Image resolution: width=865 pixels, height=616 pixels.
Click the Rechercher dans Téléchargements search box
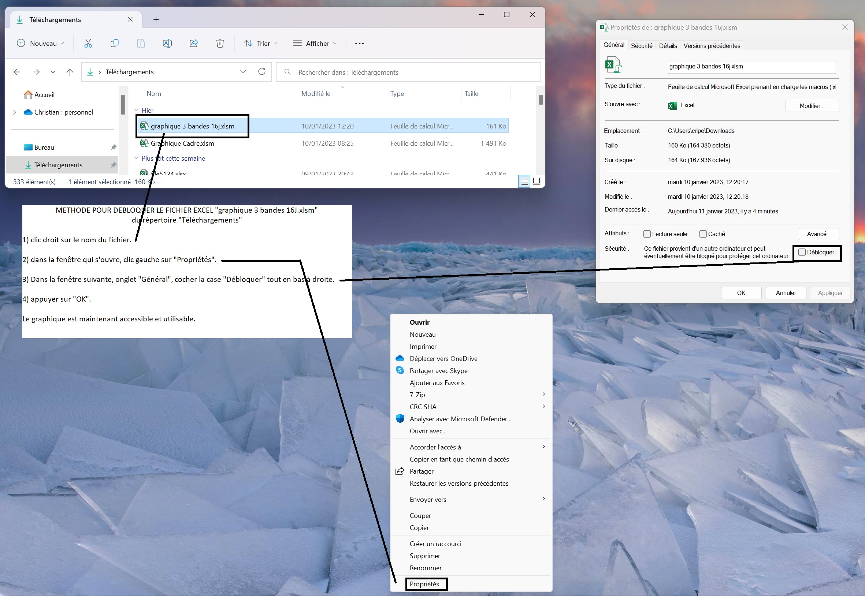tap(408, 72)
